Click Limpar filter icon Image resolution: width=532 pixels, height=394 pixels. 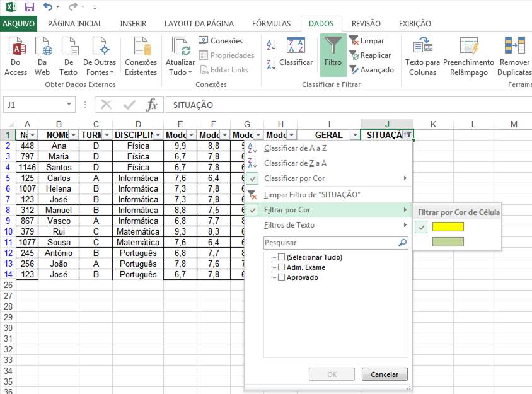(x=366, y=41)
